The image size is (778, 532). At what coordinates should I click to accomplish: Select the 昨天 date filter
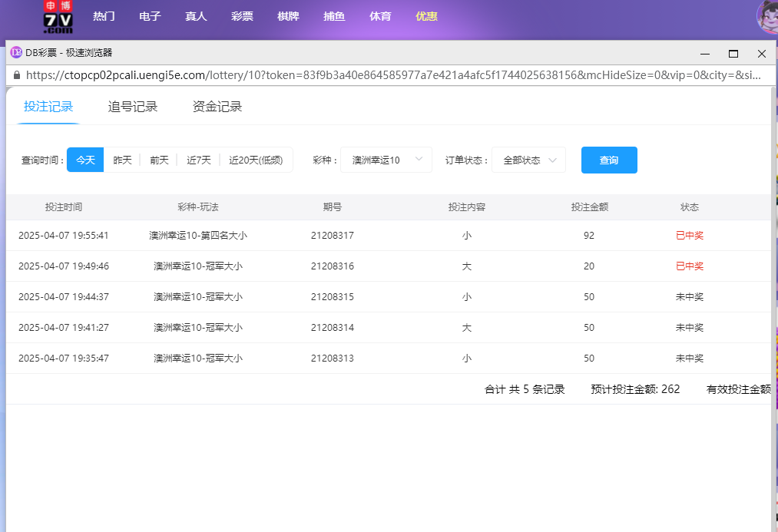pyautogui.click(x=122, y=160)
